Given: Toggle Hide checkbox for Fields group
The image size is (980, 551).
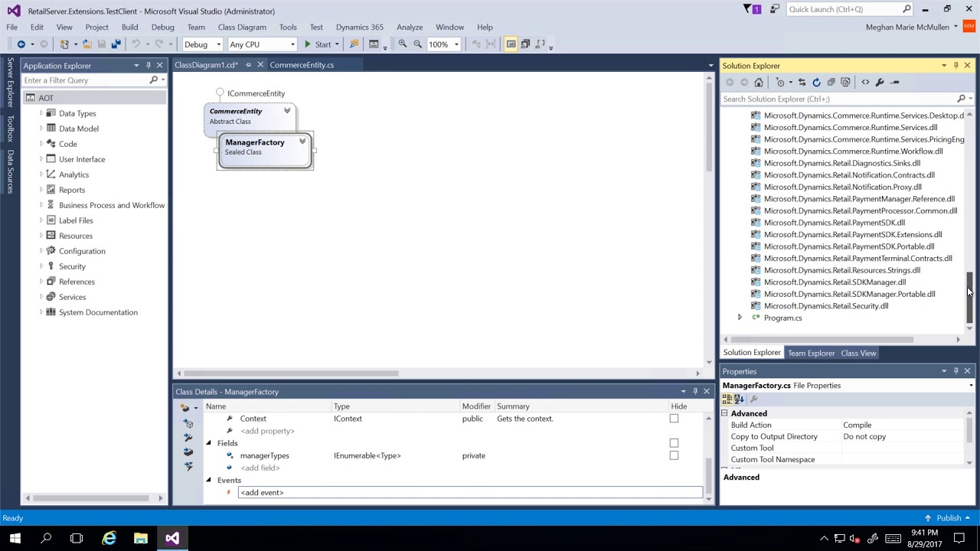Looking at the screenshot, I should 674,443.
